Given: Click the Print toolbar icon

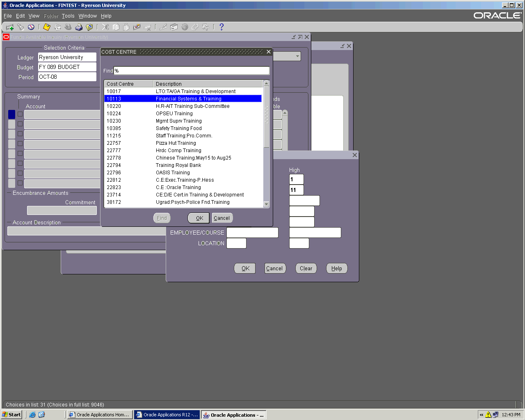Looking at the screenshot, I should [x=79, y=27].
